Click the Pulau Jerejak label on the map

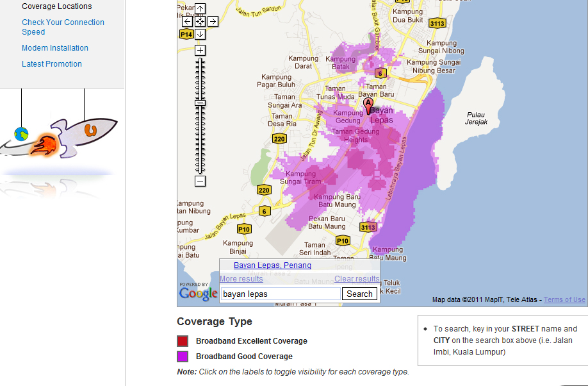477,118
